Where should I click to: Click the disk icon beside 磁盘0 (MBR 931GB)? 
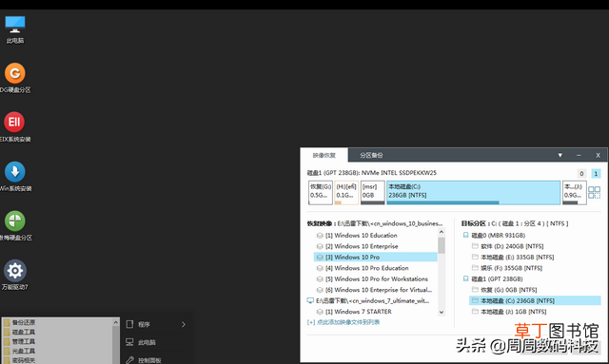coord(465,235)
